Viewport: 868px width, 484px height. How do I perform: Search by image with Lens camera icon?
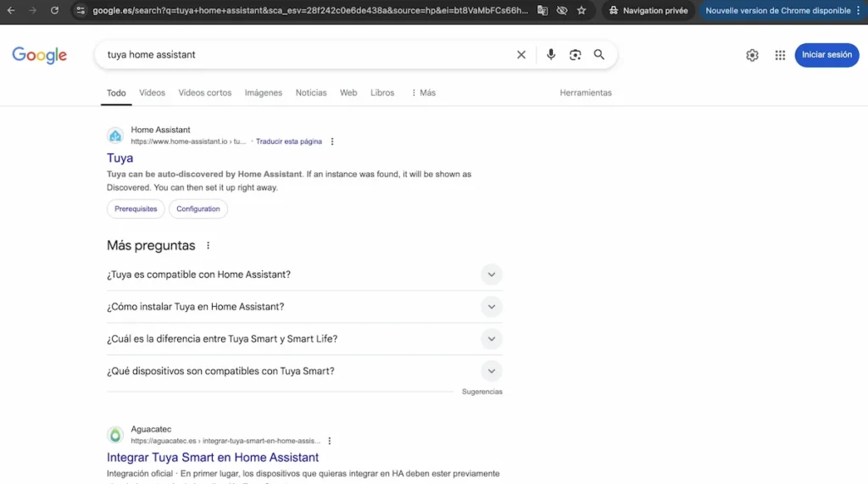(576, 54)
